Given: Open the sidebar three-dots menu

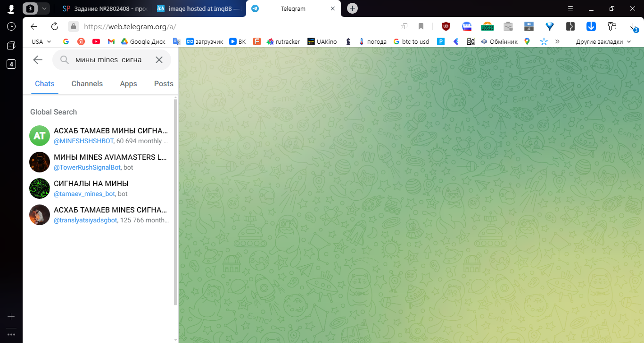Looking at the screenshot, I should point(11,334).
